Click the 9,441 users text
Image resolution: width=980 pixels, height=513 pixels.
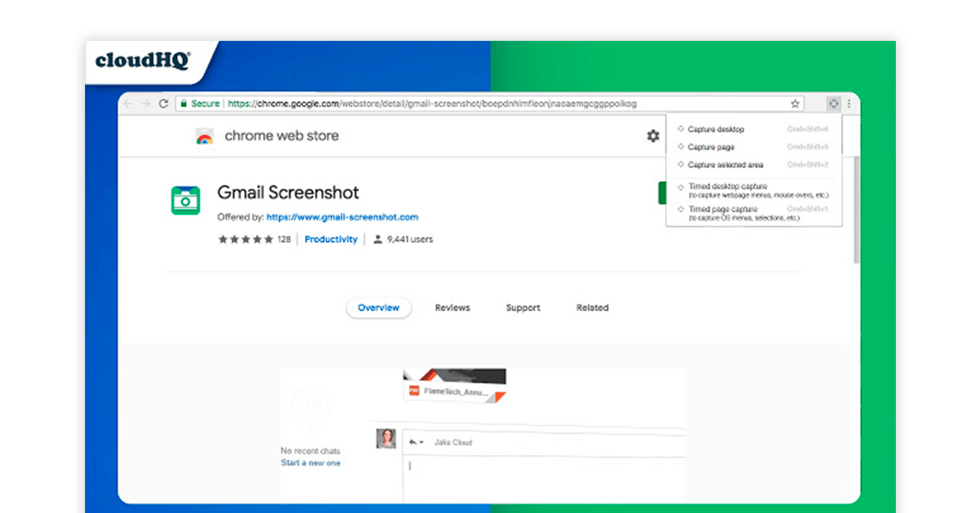point(410,239)
